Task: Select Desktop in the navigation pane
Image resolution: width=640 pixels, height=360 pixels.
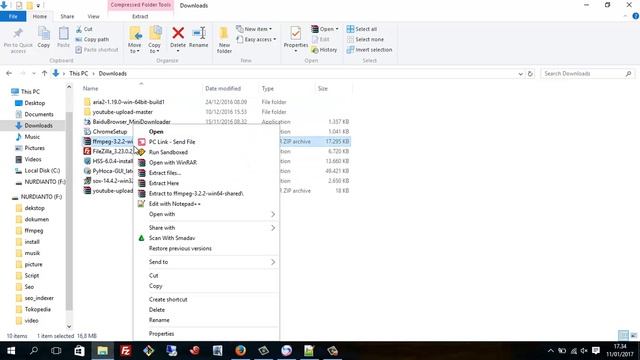Action: 35,103
